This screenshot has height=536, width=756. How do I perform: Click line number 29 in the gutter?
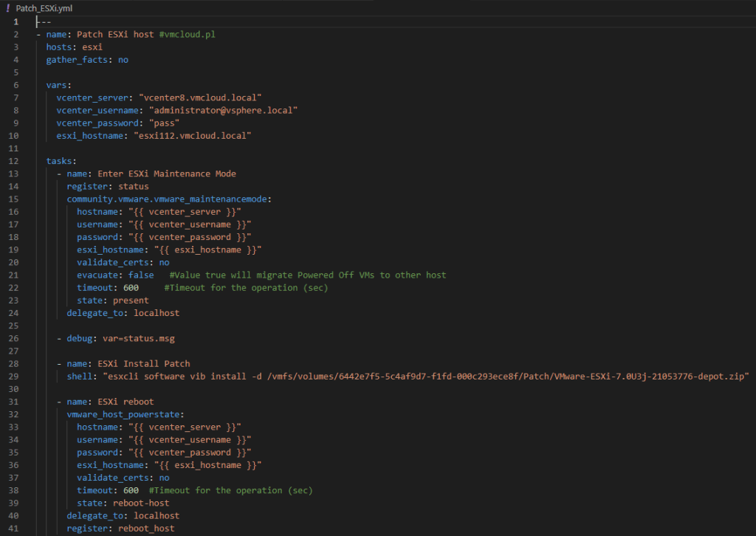click(16, 377)
